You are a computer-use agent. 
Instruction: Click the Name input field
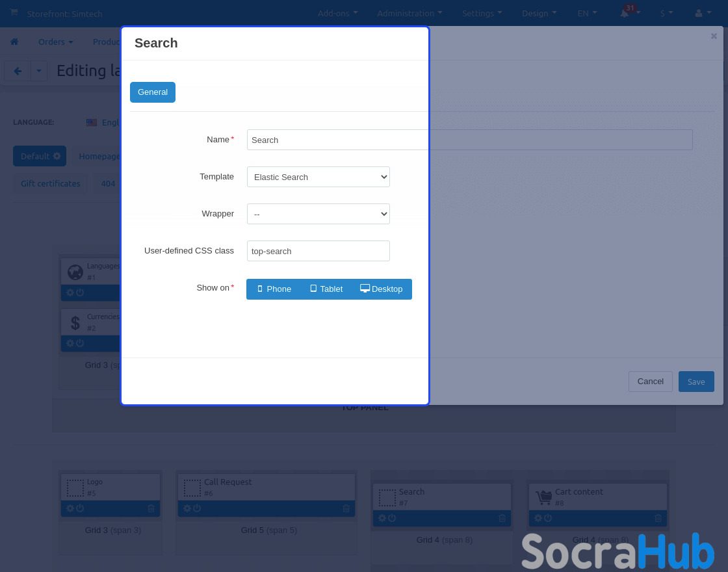[469, 140]
